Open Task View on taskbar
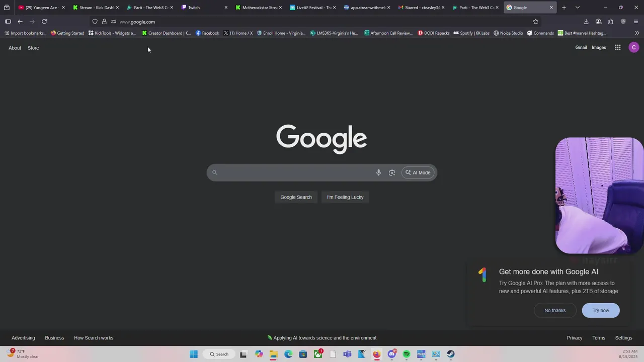 point(244,354)
